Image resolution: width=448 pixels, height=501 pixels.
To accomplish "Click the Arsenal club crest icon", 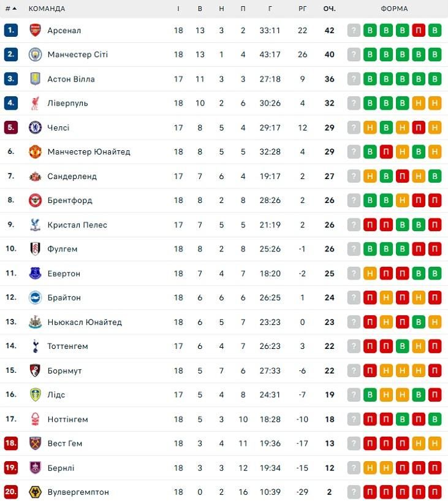I will tap(35, 31).
